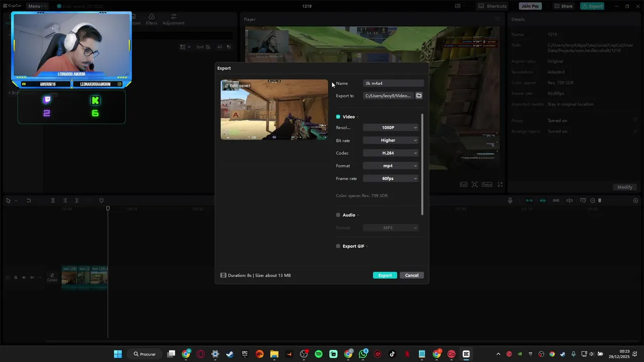Click the Ratio button under the player
Image resolution: width=644 pixels, height=362 pixels.
pyautogui.click(x=487, y=185)
